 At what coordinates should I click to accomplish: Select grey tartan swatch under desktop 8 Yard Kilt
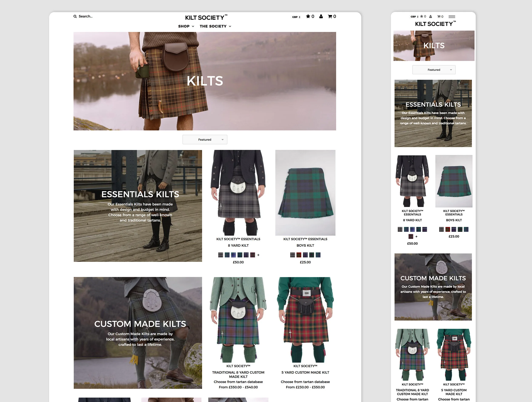click(x=220, y=255)
